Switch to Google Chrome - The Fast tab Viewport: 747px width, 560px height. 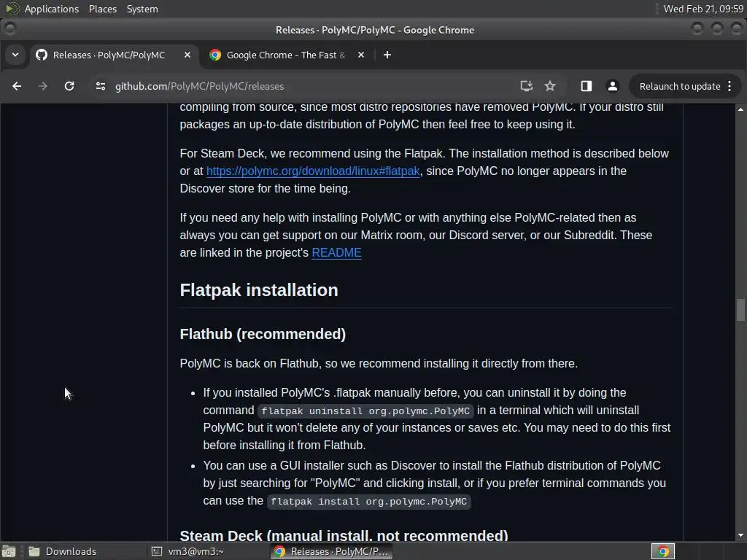[286, 55]
